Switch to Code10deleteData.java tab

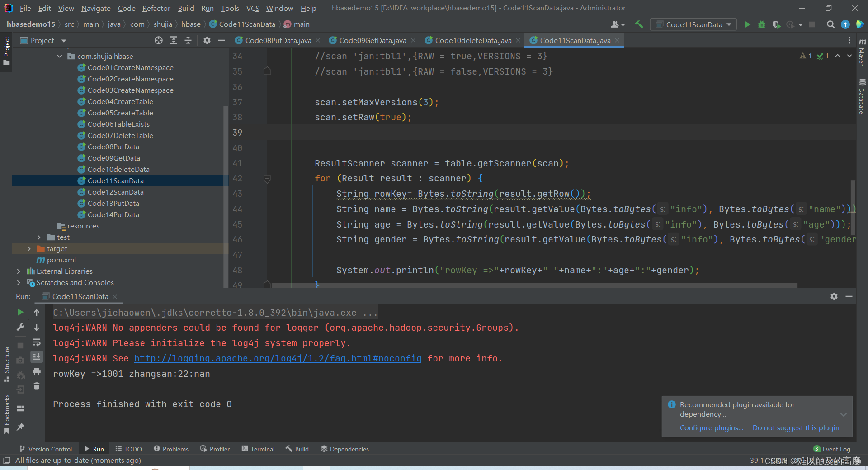473,41
